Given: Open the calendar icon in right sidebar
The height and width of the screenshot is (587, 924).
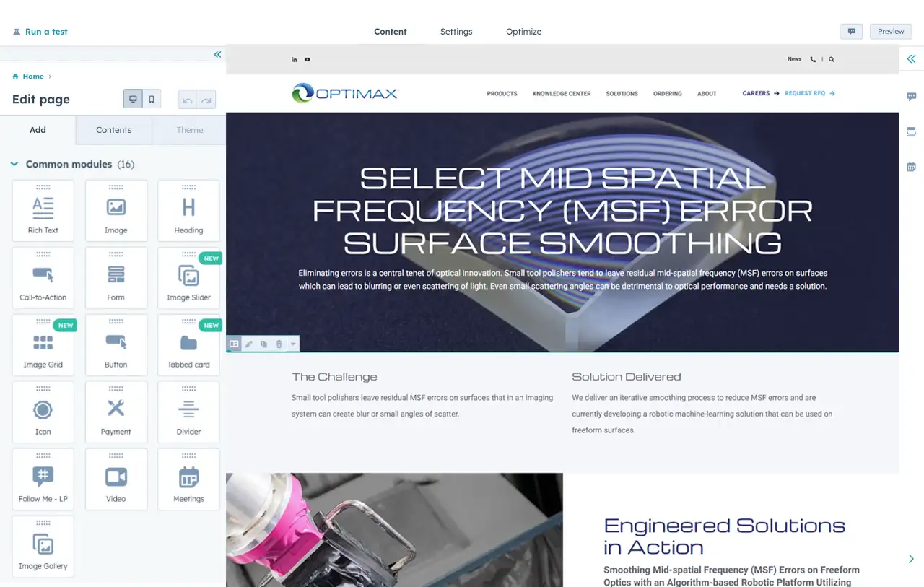Looking at the screenshot, I should tap(911, 167).
